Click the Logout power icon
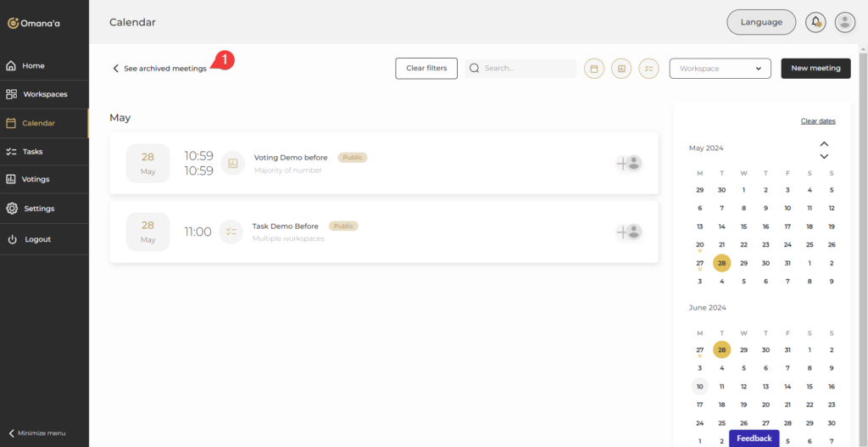 pyautogui.click(x=12, y=239)
